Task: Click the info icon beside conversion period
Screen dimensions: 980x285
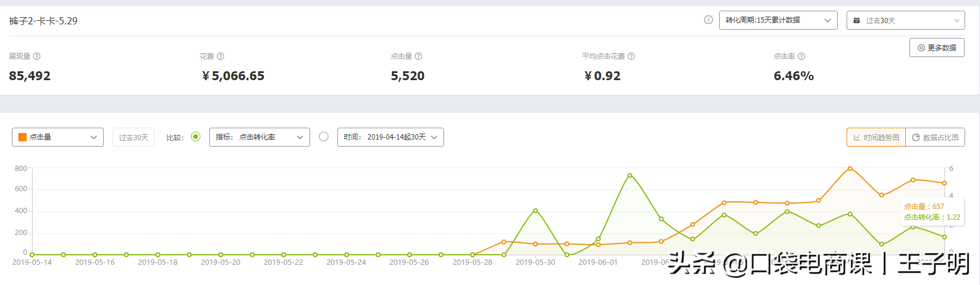Action: coord(708,20)
